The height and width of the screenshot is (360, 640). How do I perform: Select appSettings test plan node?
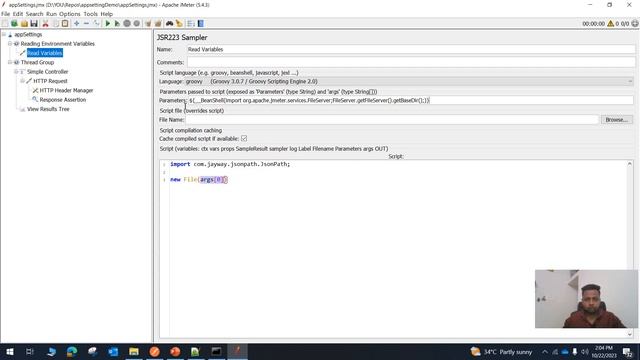[28, 35]
